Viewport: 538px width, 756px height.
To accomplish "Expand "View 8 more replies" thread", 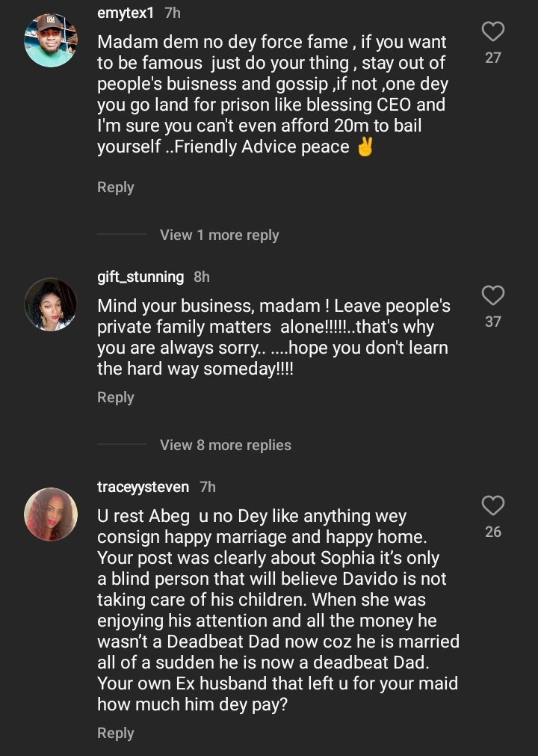I will click(x=225, y=445).
